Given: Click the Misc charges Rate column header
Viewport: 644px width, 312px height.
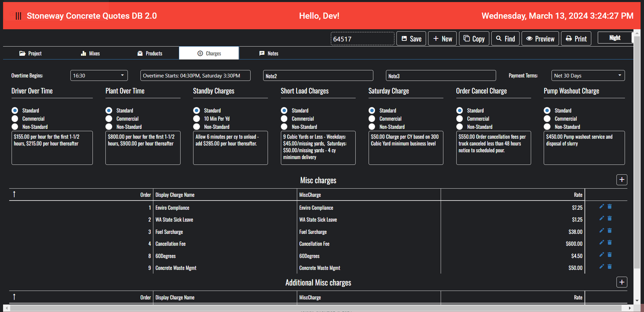Looking at the screenshot, I should pyautogui.click(x=578, y=195).
